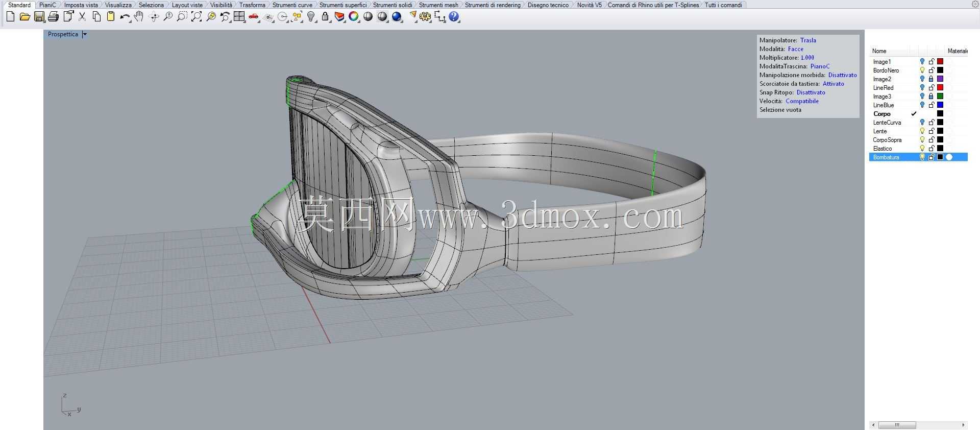
Task: Click the Paste clipboard icon
Action: [x=110, y=17]
